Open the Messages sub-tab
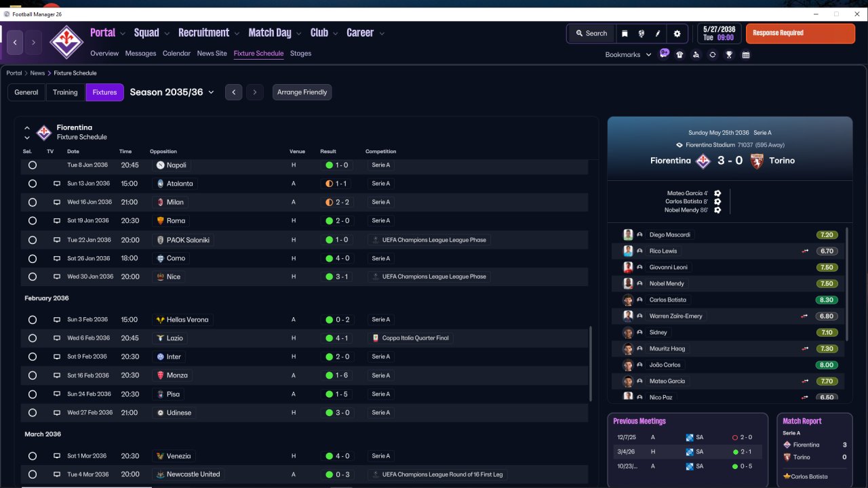Viewport: 868px width, 488px height. point(141,54)
